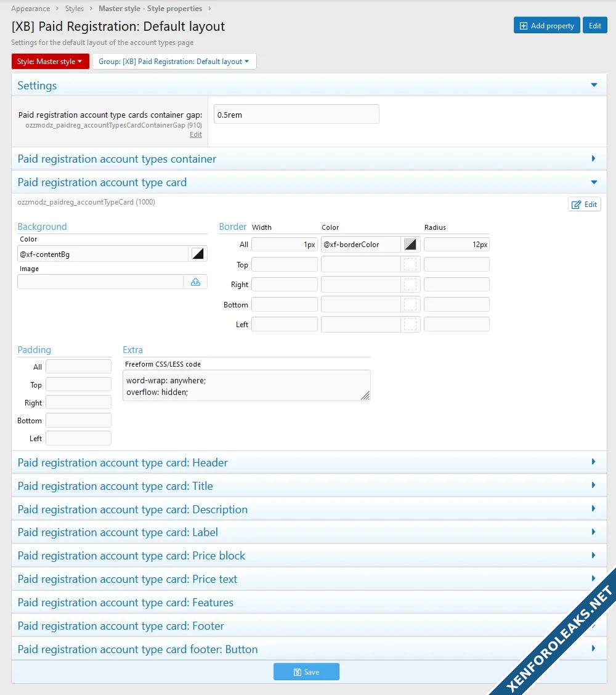
Task: Expand account type card footer: Button section
Action: [594, 649]
